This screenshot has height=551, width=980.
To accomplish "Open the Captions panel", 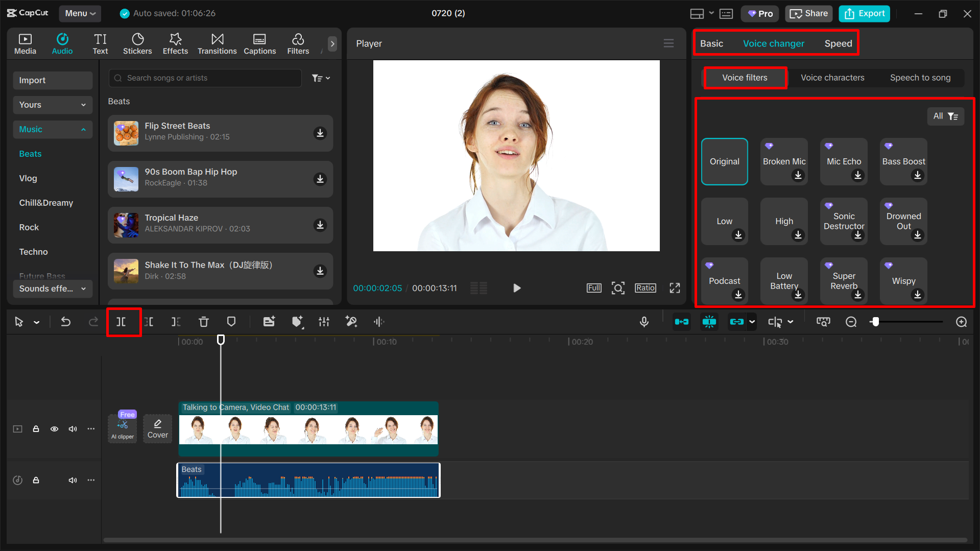I will 259,43.
